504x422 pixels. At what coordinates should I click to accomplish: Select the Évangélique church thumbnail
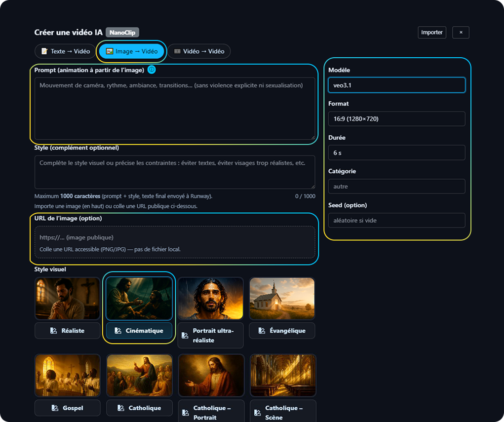click(x=282, y=298)
